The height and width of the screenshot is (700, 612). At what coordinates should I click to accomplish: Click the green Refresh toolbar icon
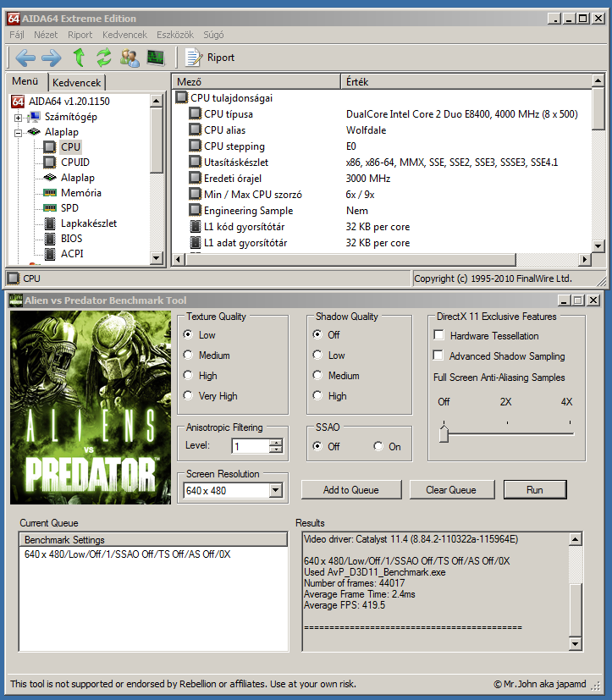click(x=104, y=58)
